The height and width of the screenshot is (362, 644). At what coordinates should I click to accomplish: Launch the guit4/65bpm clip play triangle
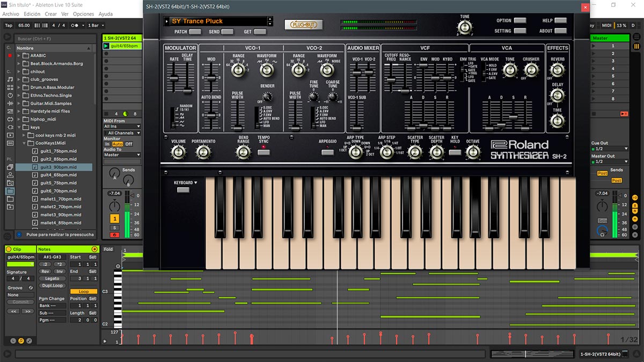coord(106,46)
